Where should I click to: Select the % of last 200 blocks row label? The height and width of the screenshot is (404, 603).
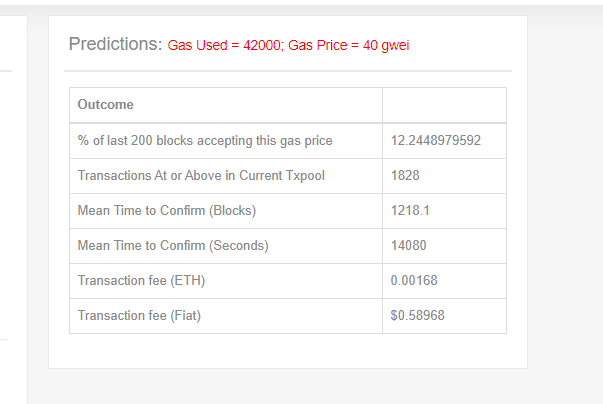pos(205,141)
